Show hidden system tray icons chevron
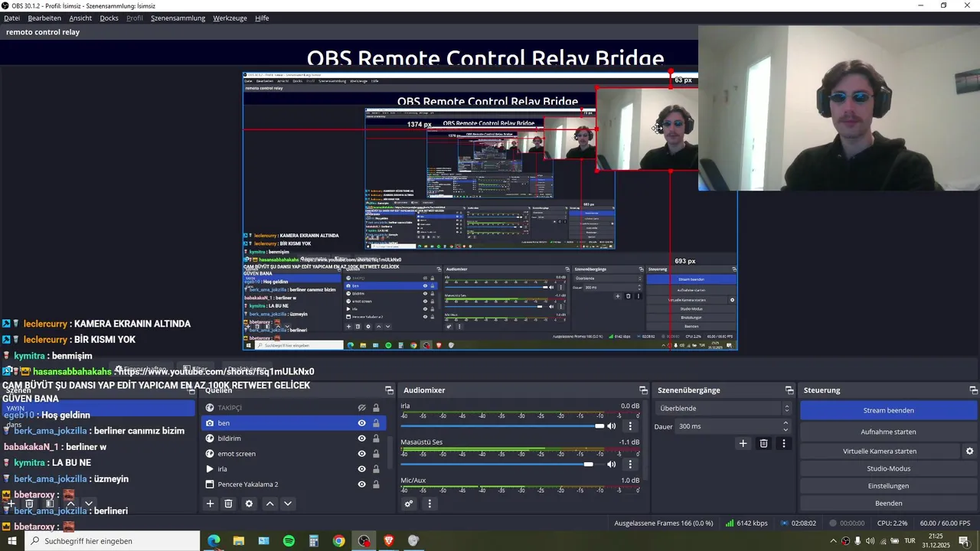Viewport: 980px width, 551px height. point(833,541)
